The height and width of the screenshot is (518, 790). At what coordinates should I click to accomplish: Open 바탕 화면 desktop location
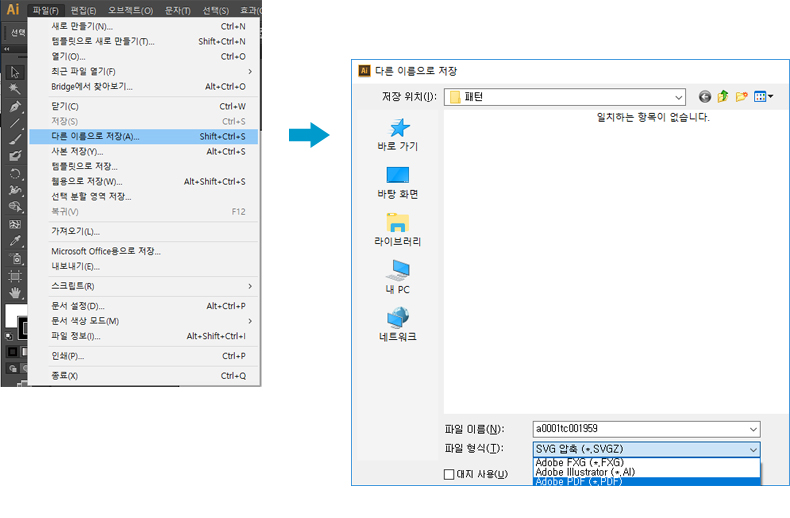[398, 182]
